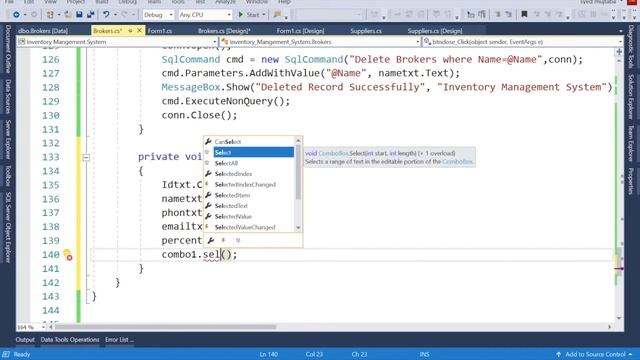Viewport: 640px width, 360px height.
Task: Click the editor horizontal scrollbar thumb
Action: coord(165,327)
